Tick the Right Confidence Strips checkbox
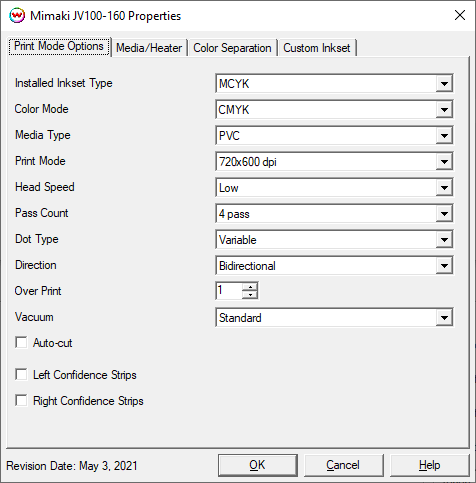The image size is (476, 483). 21,400
